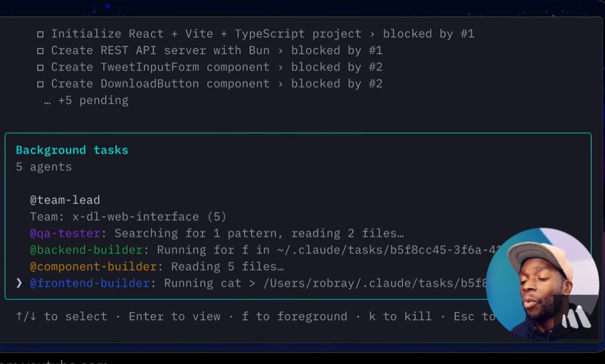This screenshot has width=605, height=364.
Task: Click the 'k to kill' hint
Action: coord(400,316)
